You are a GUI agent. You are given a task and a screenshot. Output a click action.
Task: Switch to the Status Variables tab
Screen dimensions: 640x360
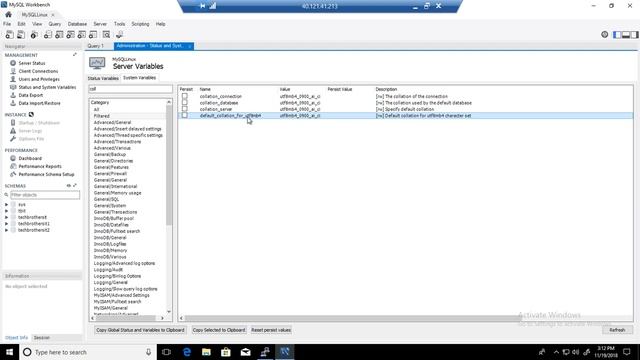coord(103,78)
